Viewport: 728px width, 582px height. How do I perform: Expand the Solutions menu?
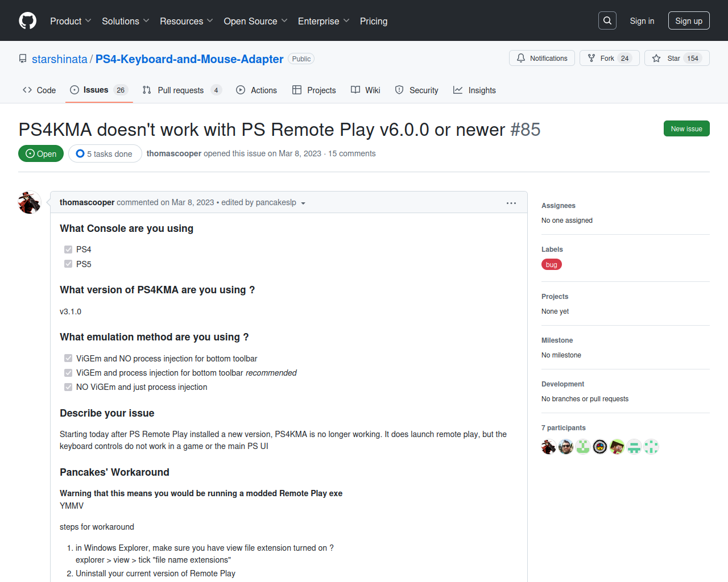(x=126, y=21)
